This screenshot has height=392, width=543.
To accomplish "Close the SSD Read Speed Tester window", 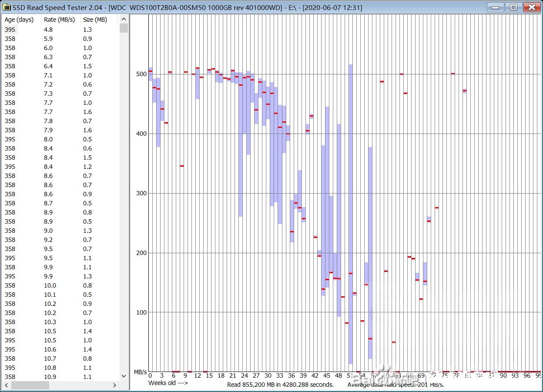I will pyautogui.click(x=532, y=7).
